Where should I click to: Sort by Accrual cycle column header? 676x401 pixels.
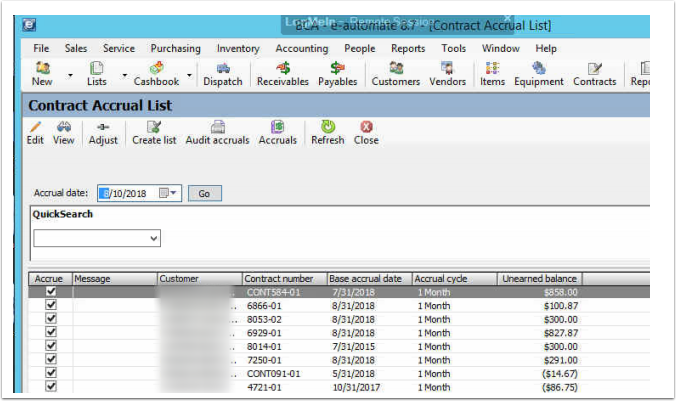click(x=454, y=279)
